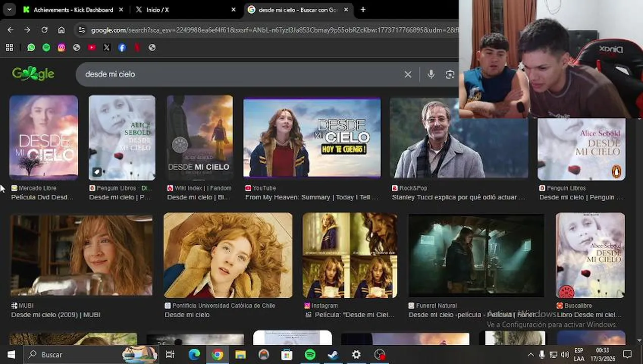Open Spotify app from taskbar
The image size is (643, 364).
(x=310, y=354)
